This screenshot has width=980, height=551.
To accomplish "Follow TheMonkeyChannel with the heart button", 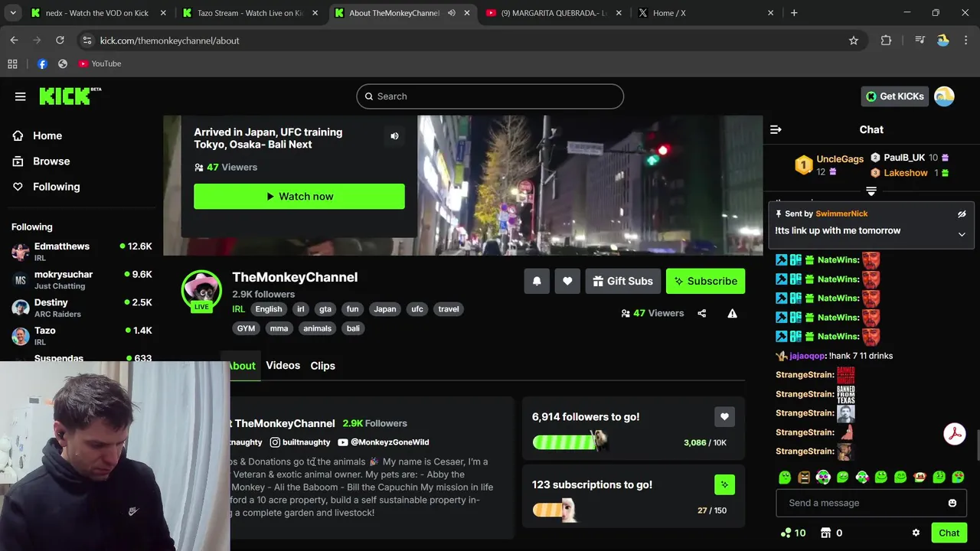I will coord(567,281).
